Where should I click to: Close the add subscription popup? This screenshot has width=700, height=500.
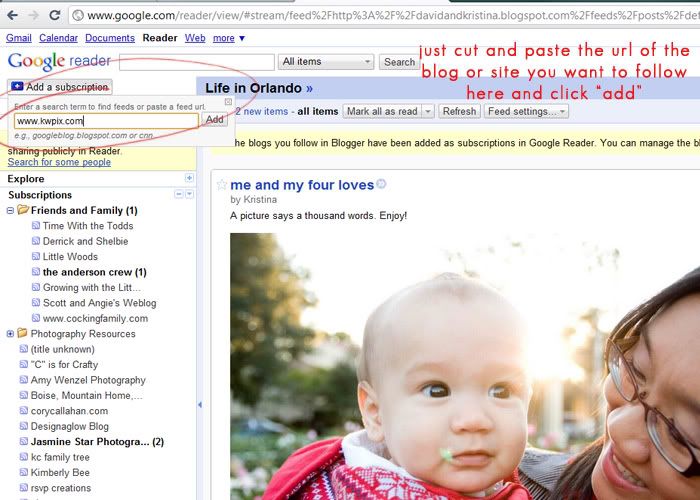[x=228, y=102]
